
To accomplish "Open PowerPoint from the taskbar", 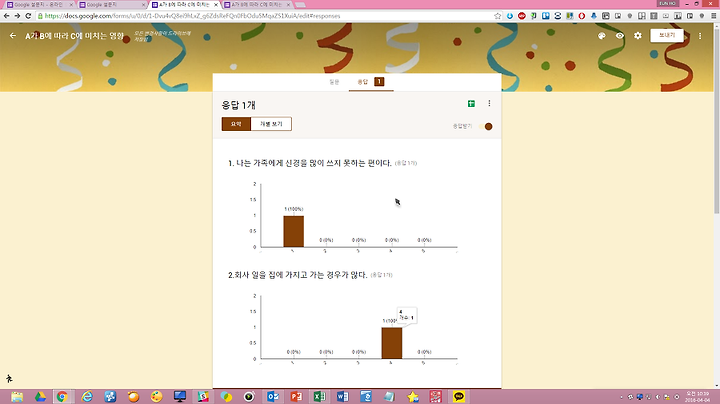I will (x=296, y=396).
